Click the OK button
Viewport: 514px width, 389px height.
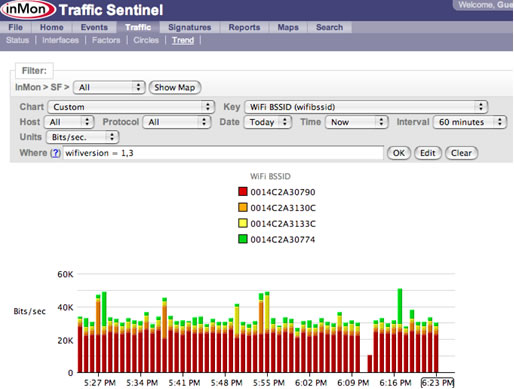tap(399, 153)
